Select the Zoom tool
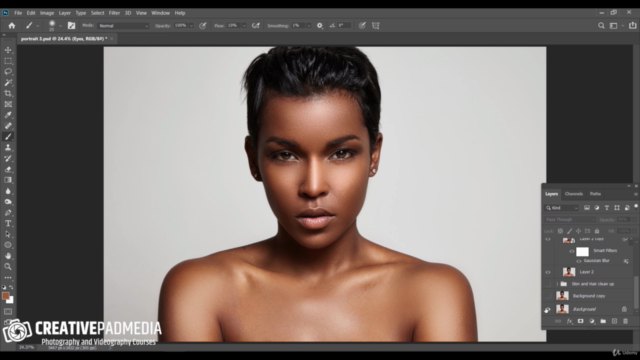This screenshot has height=360, width=640. click(8, 267)
